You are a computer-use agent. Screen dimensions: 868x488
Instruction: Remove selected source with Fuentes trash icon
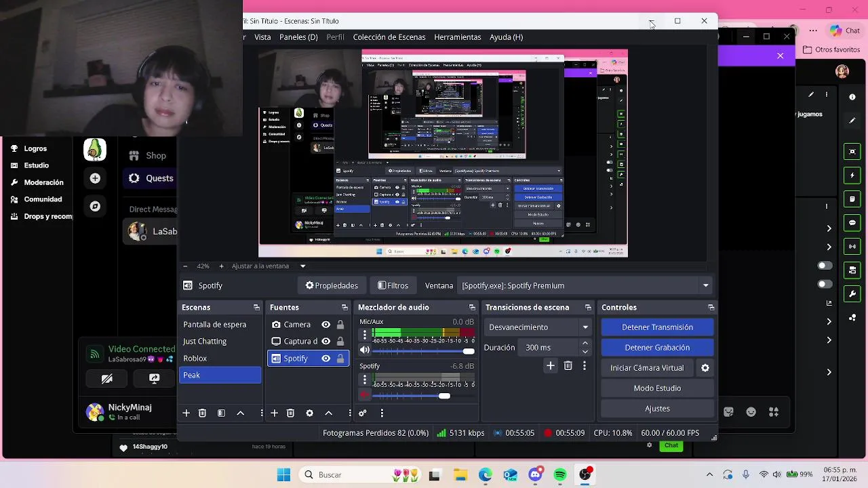pos(290,413)
